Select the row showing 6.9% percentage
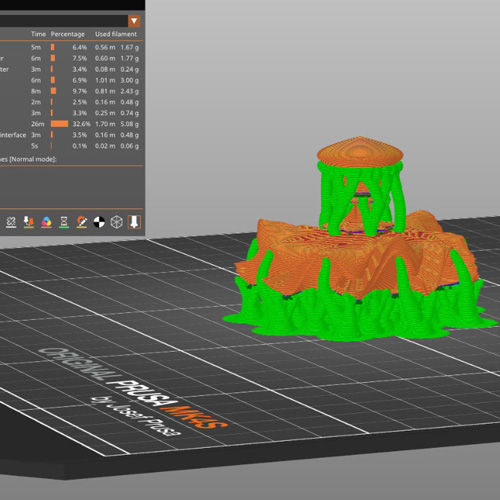Screen dimensions: 500x500 point(72,80)
